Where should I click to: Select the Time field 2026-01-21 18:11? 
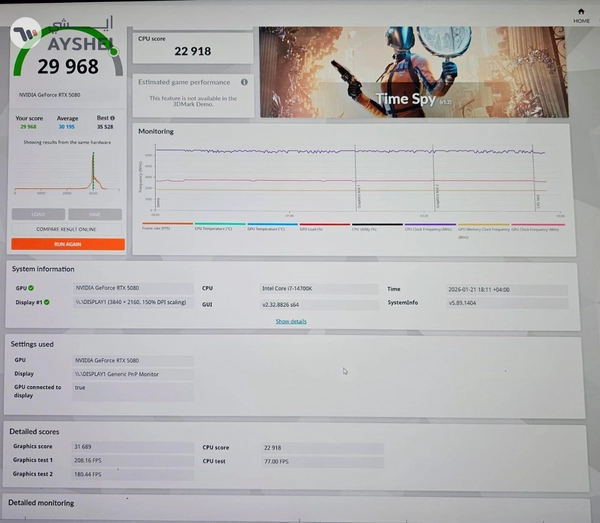tap(507, 290)
